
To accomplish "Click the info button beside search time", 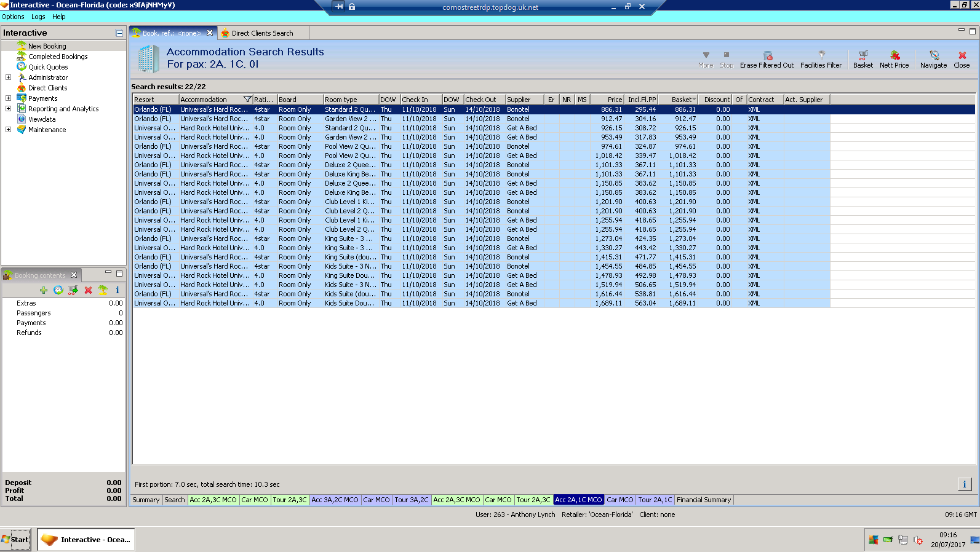I will 964,484.
